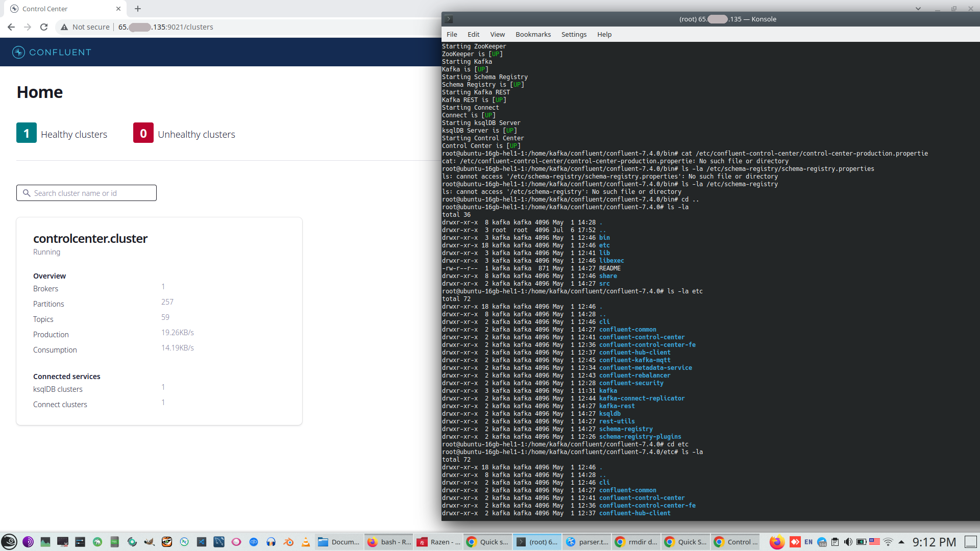Open the openSUSE application launcher
The image size is (980, 551).
9,542
